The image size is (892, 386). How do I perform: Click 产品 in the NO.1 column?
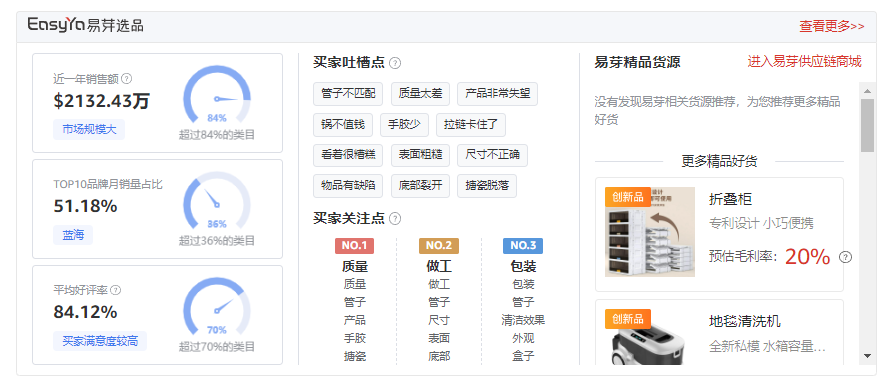[354, 320]
